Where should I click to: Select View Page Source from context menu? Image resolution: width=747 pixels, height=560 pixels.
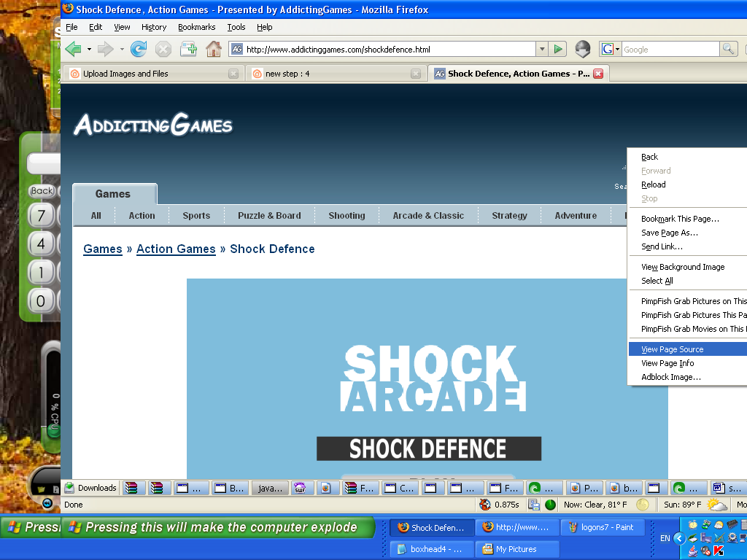[x=672, y=349]
